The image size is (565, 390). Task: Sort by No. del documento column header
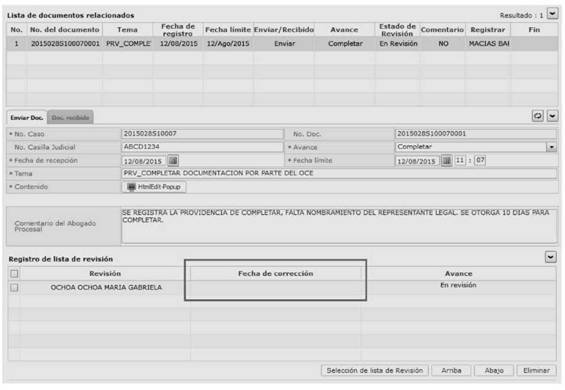pyautogui.click(x=65, y=30)
